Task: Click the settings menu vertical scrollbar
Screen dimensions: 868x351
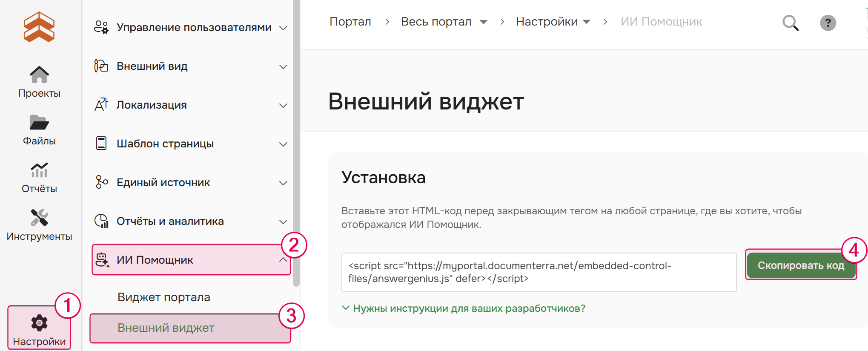Action: [x=296, y=143]
